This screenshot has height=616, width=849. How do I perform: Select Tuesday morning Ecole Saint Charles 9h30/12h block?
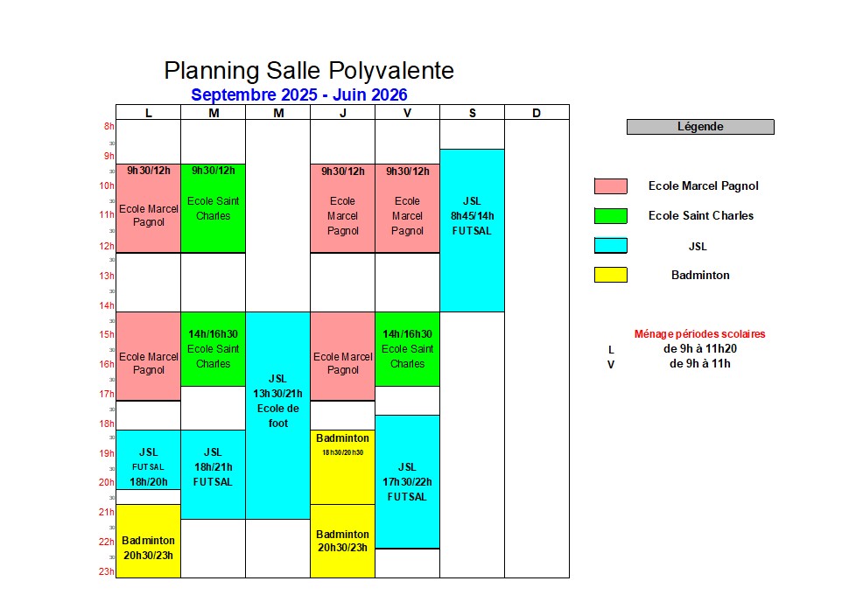[x=213, y=207]
